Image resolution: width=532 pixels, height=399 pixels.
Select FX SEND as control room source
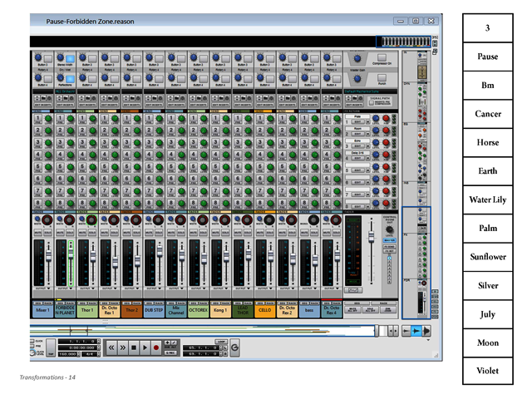pyautogui.click(x=389, y=247)
